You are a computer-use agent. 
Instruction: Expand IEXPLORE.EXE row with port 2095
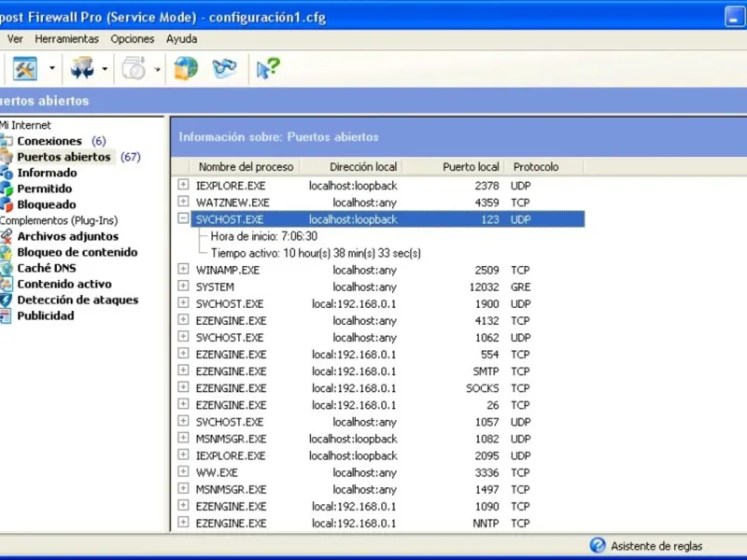[x=183, y=455]
